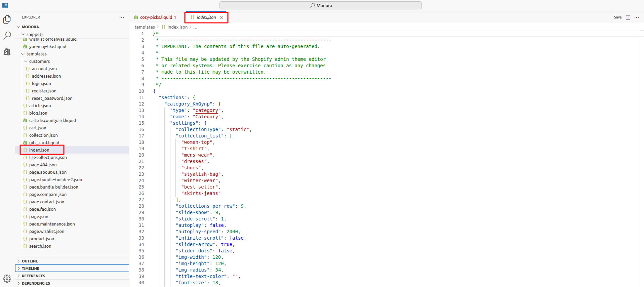
Task: Open cart.discountyard.liquid file
Action: tap(72, 120)
